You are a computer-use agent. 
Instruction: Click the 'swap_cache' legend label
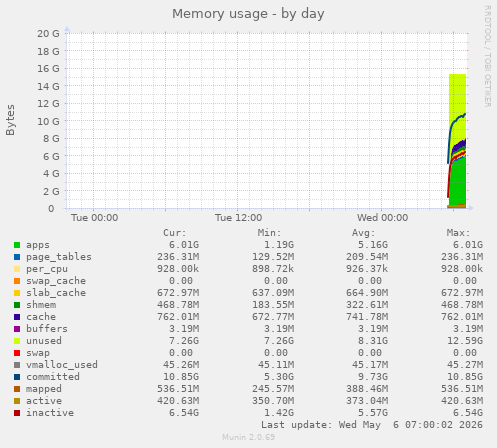tap(56, 281)
